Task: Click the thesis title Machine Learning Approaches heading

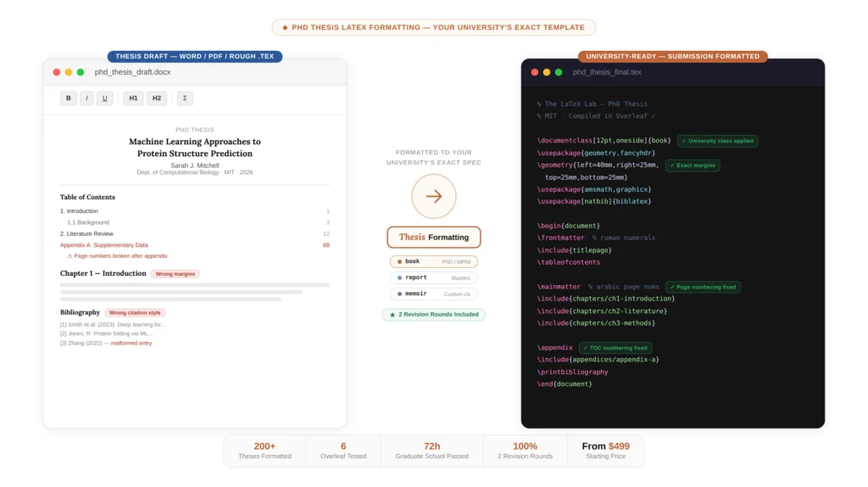Action: 195,148
